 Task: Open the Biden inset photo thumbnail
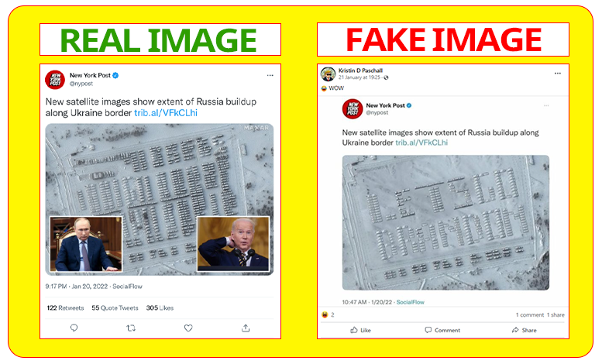point(233,244)
